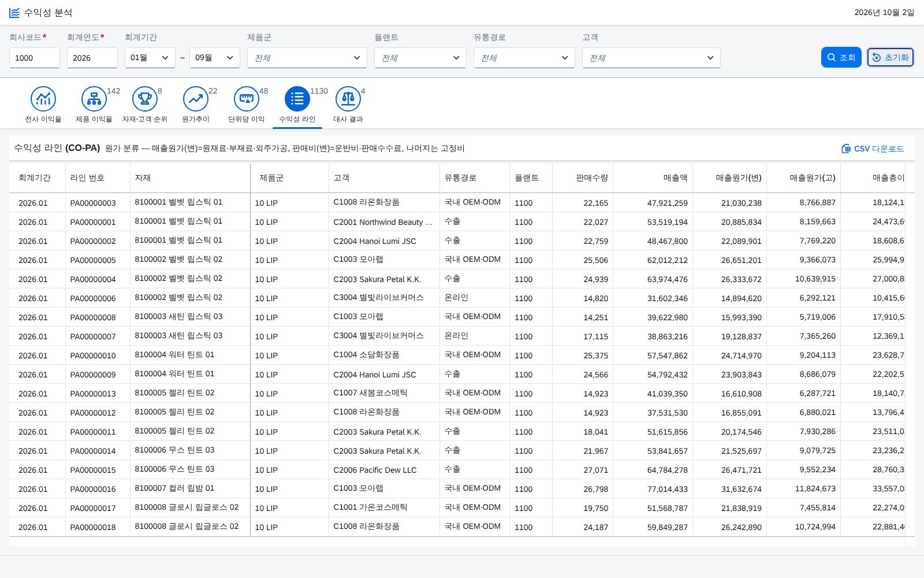Select the 수익성 라인 list icon

tap(297, 99)
